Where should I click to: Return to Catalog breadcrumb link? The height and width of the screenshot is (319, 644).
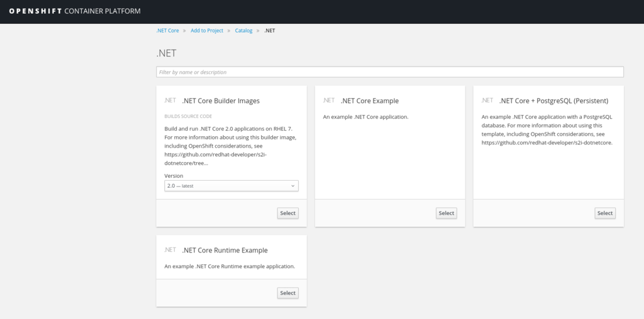(x=243, y=30)
